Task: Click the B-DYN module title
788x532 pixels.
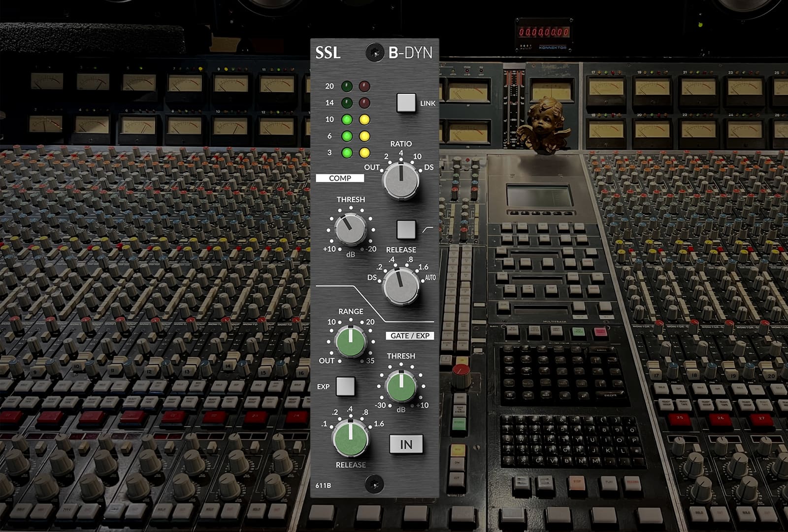Action: pos(410,53)
